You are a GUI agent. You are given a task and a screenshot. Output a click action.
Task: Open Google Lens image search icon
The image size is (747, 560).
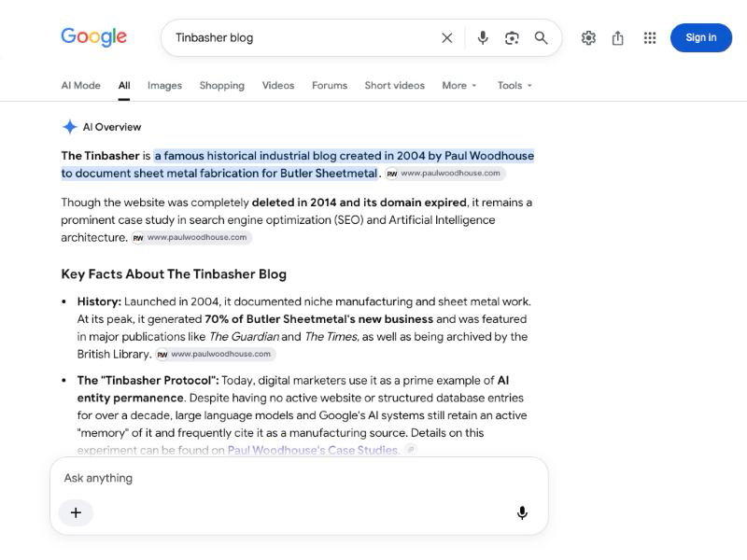pos(512,37)
